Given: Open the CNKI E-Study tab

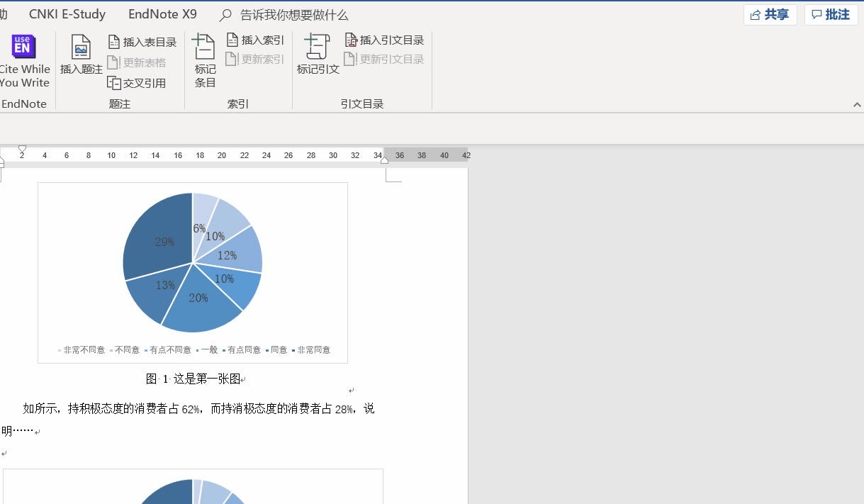Looking at the screenshot, I should click(67, 13).
